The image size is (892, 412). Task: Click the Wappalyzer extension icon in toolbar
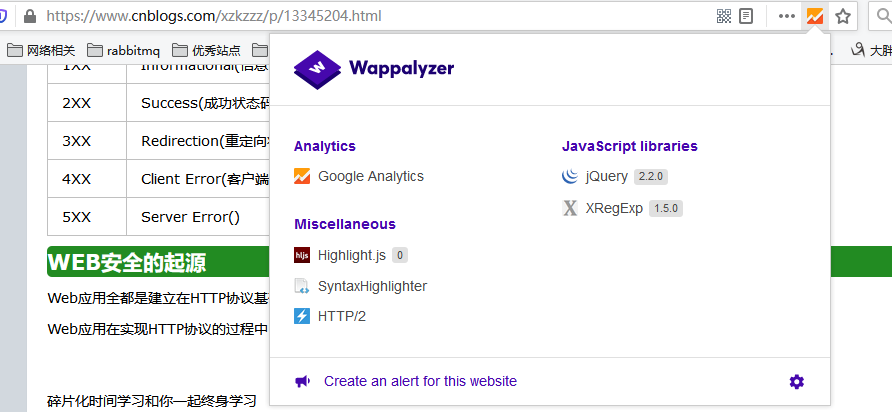pyautogui.click(x=815, y=16)
